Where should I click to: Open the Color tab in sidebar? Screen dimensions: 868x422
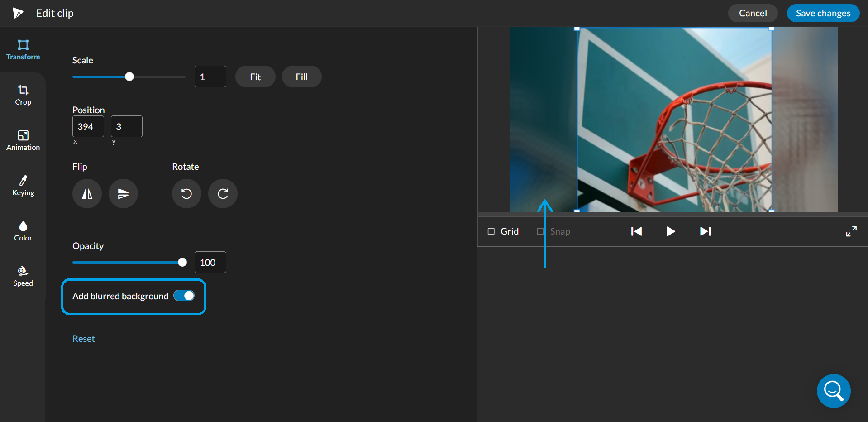coord(23,231)
